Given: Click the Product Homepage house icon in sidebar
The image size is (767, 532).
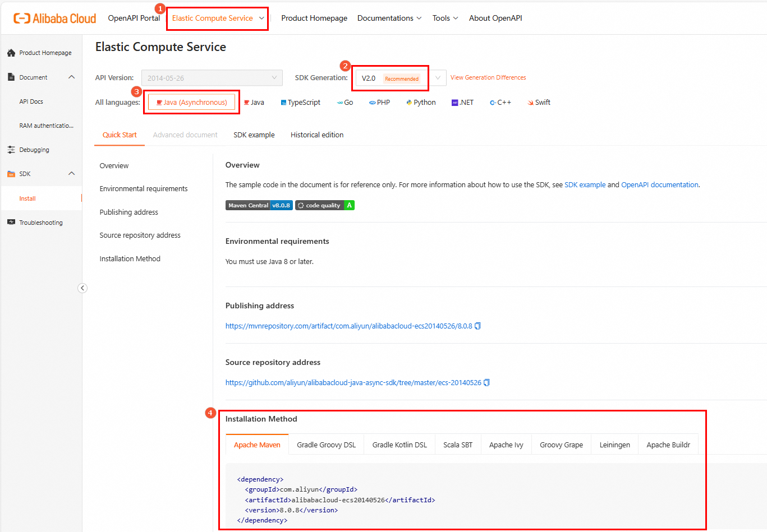Looking at the screenshot, I should point(11,53).
